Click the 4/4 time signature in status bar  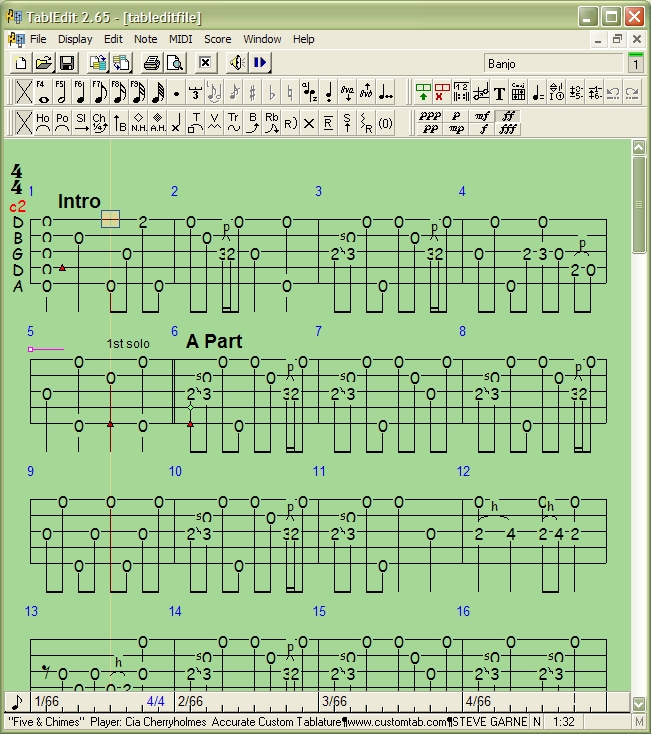tap(156, 702)
